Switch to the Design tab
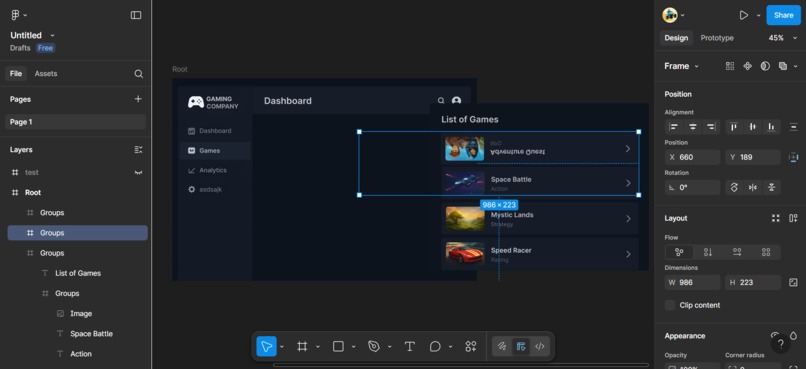This screenshot has width=806, height=369. pyautogui.click(x=676, y=38)
